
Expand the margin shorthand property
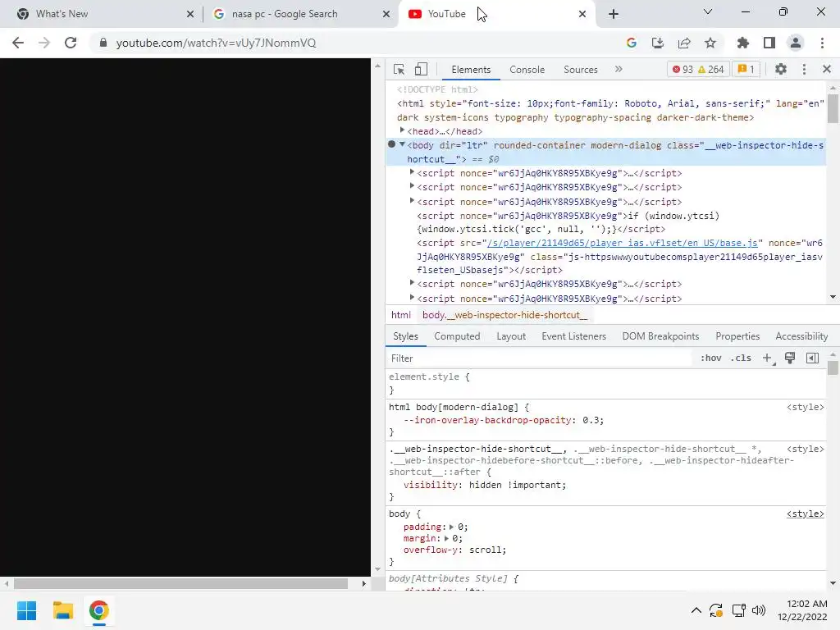445,538
